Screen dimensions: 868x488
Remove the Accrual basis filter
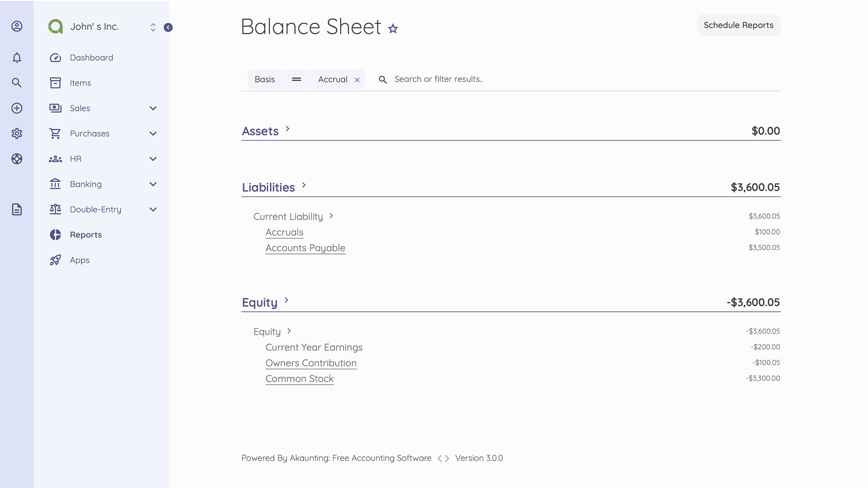click(x=357, y=80)
